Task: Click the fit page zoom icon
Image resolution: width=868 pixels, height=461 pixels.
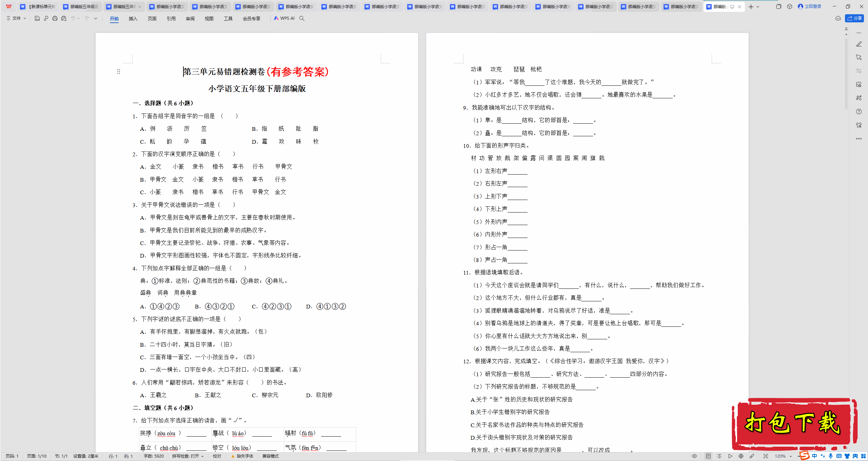Action: [766, 456]
